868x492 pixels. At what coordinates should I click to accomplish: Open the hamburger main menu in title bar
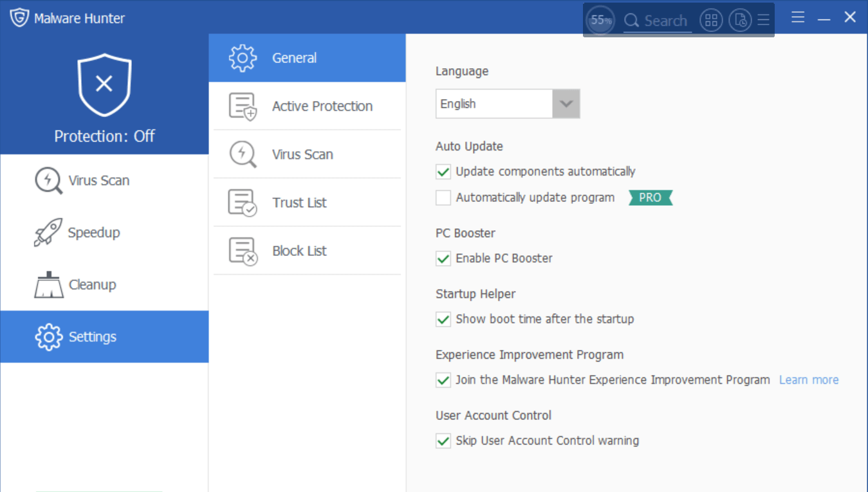coord(798,17)
